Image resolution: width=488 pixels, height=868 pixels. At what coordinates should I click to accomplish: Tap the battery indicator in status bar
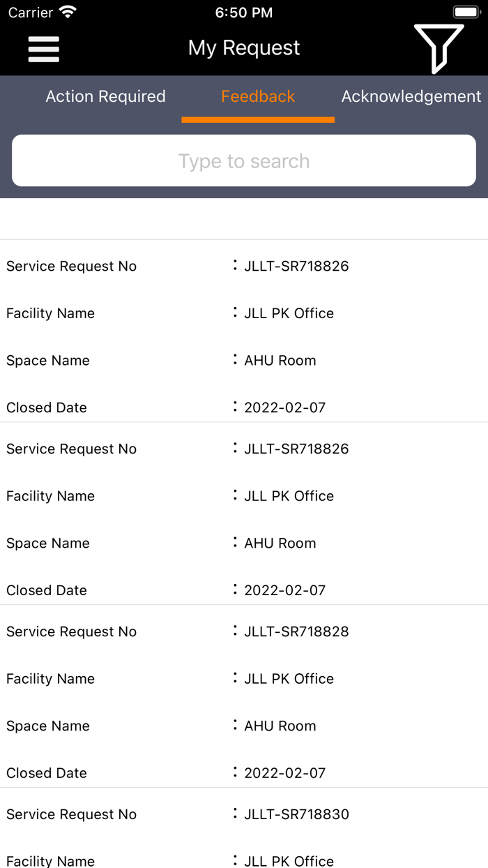[x=466, y=10]
